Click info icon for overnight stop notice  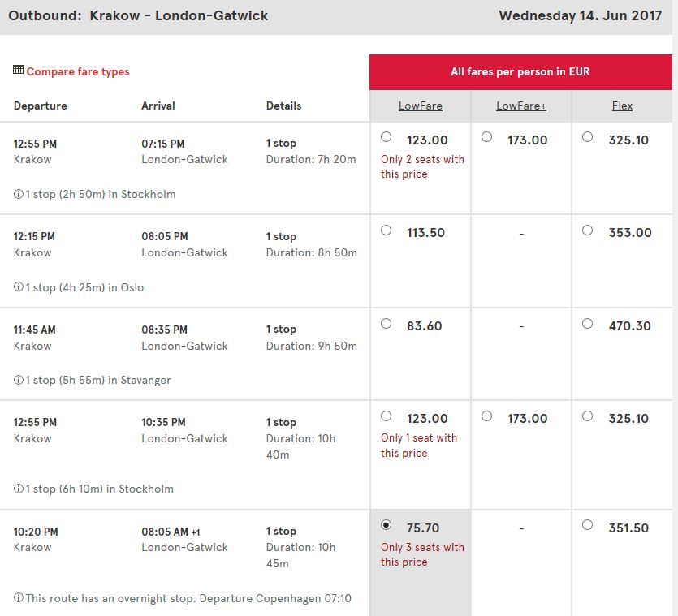click(18, 598)
